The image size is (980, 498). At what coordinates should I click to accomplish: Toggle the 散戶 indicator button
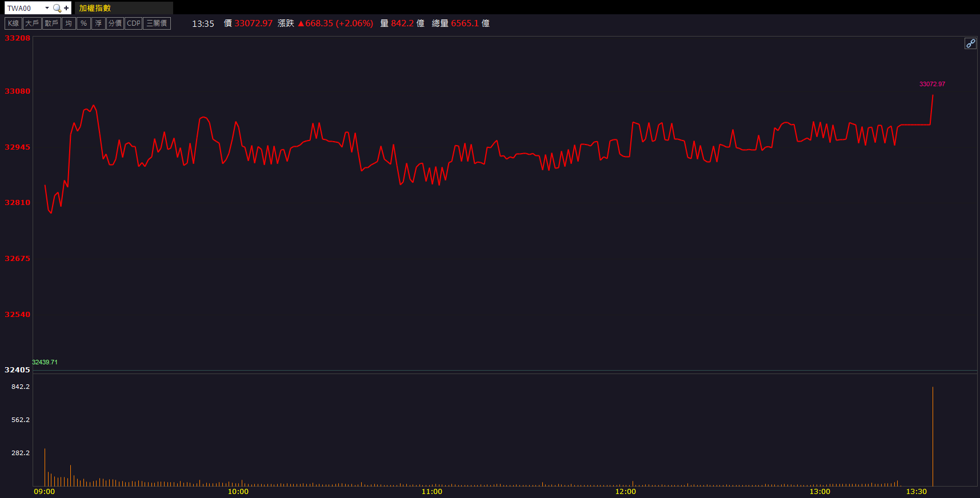coord(51,23)
